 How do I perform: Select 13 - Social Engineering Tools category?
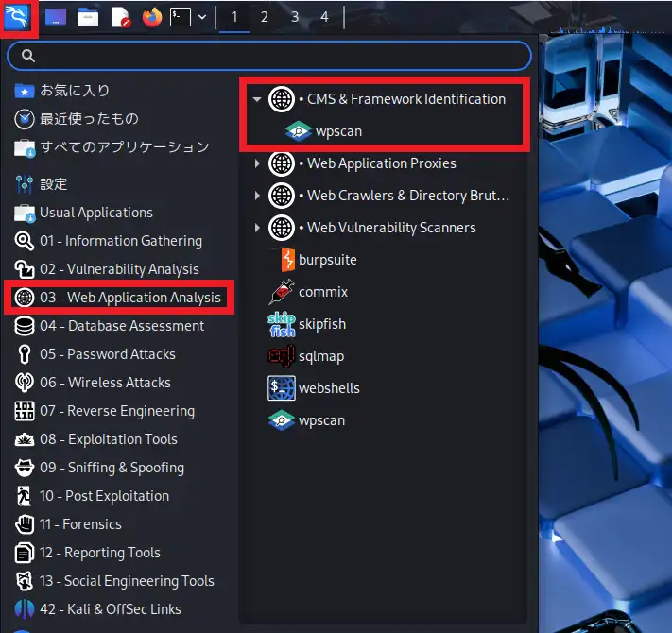point(114,581)
